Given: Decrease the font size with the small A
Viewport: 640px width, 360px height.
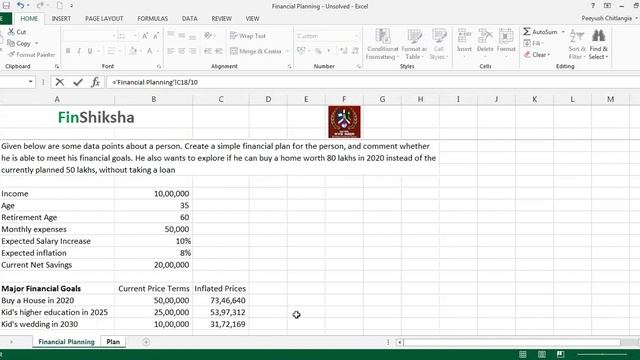Looking at the screenshot, I should click(156, 36).
